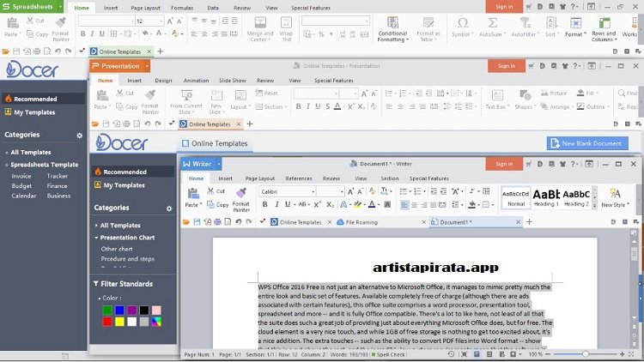Open the Writer application menu dropdown arrow
The width and height of the screenshot is (644, 362).
[x=219, y=164]
